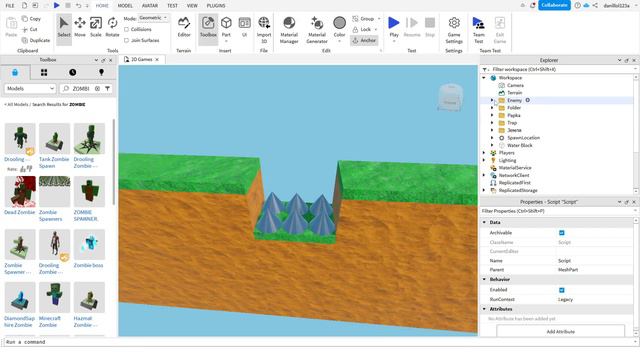The image size is (640, 360).
Task: Activate the Move tool
Action: [x=80, y=27]
